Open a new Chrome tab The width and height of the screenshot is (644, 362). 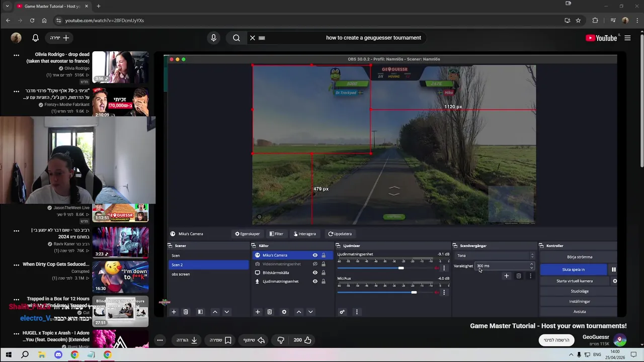click(98, 6)
